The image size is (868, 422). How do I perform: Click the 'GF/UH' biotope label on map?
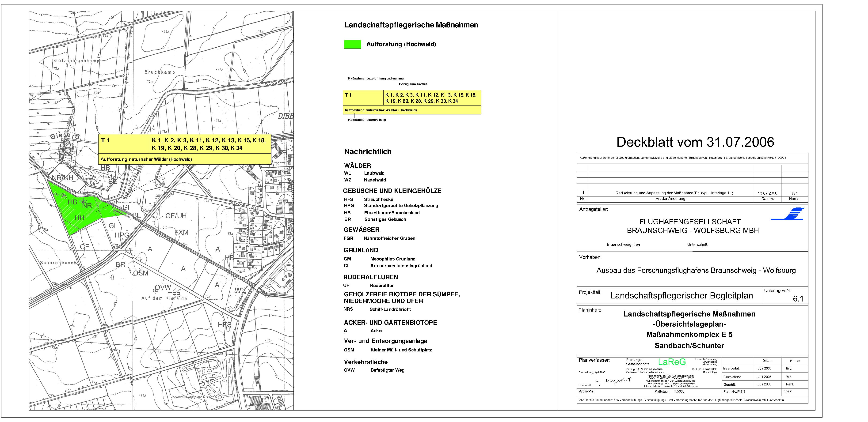click(x=176, y=216)
